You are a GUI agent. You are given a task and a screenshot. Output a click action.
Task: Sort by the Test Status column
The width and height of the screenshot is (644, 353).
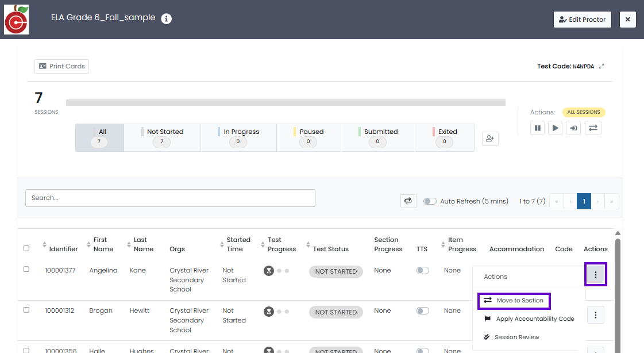(x=308, y=245)
